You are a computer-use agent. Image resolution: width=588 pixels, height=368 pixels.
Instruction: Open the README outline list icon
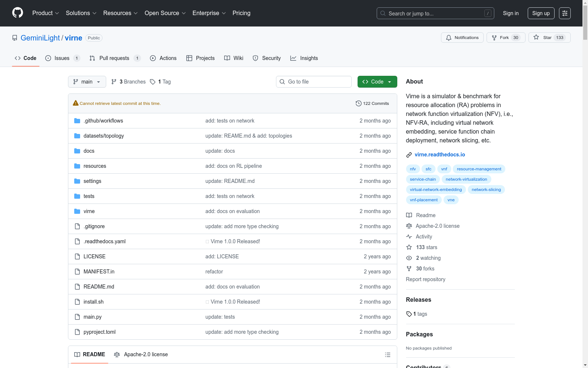pos(387,355)
